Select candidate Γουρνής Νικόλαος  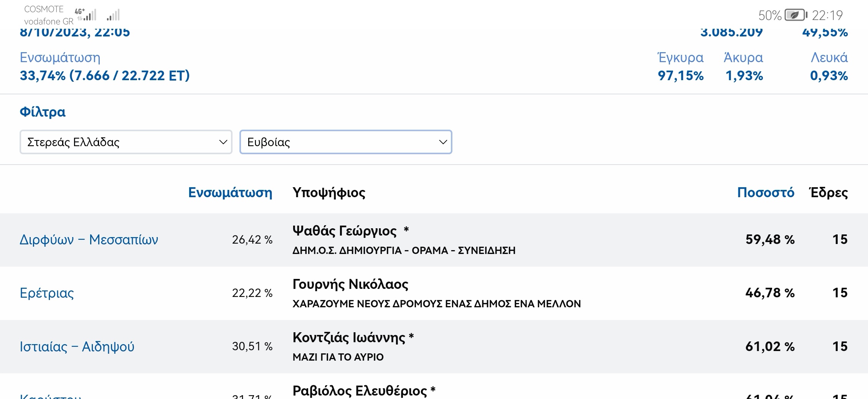350,284
